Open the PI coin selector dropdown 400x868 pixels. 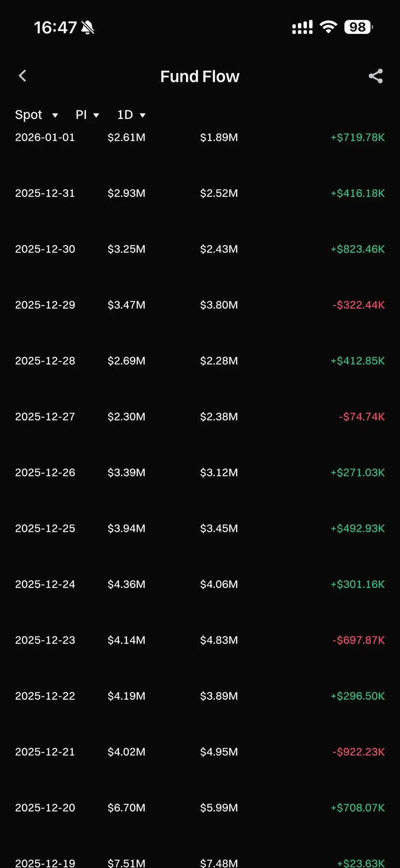(87, 115)
